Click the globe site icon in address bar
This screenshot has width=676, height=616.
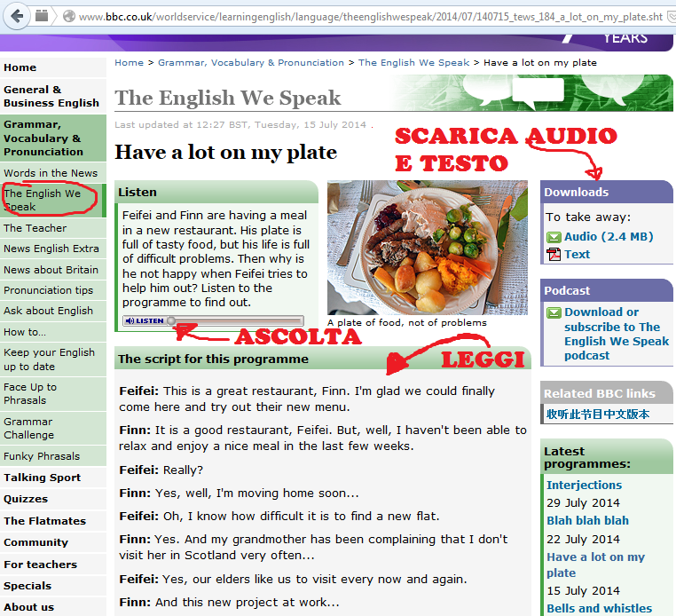click(69, 16)
